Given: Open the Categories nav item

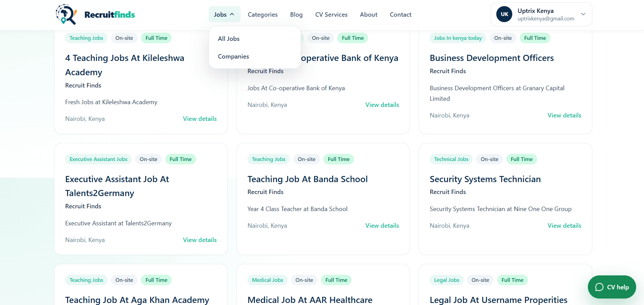Looking at the screenshot, I should tap(262, 15).
